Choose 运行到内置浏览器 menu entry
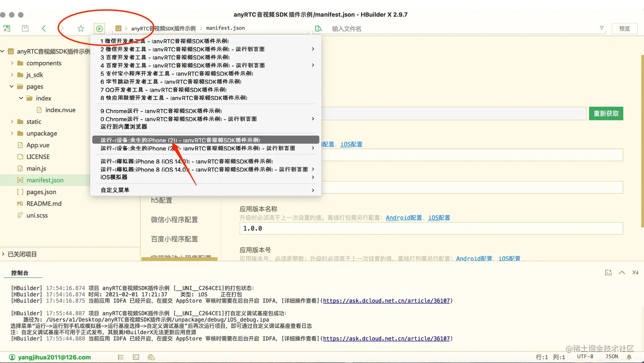This screenshot has height=363, width=644. coord(206,127)
